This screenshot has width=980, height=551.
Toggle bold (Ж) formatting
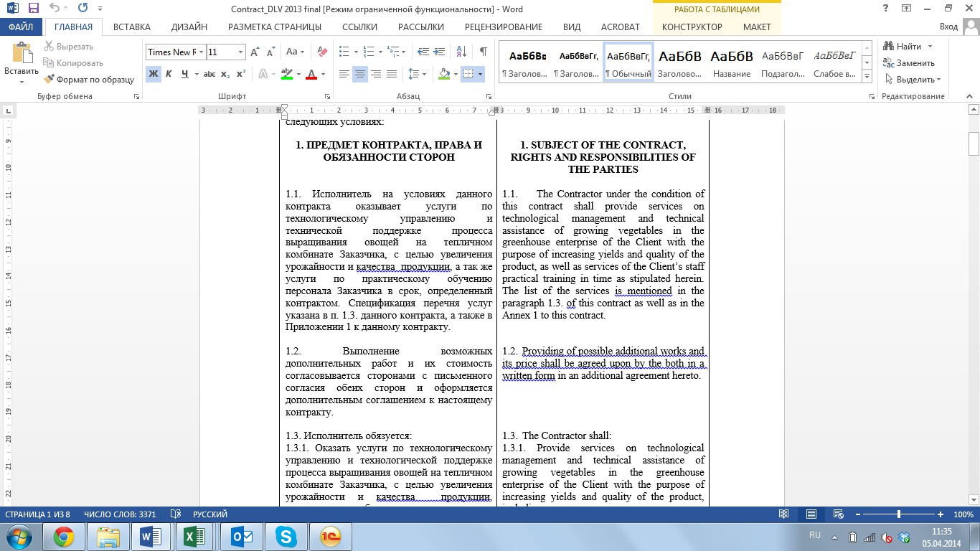[x=153, y=74]
